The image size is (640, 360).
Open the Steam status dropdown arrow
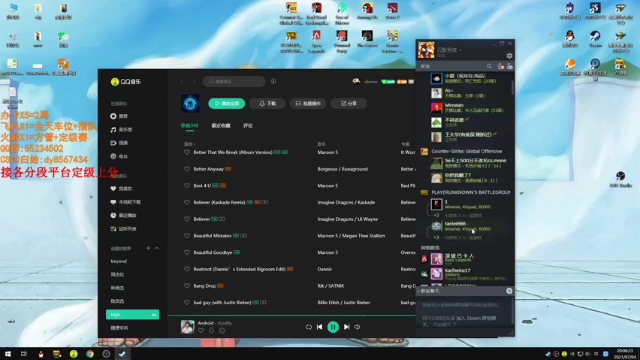(x=460, y=50)
